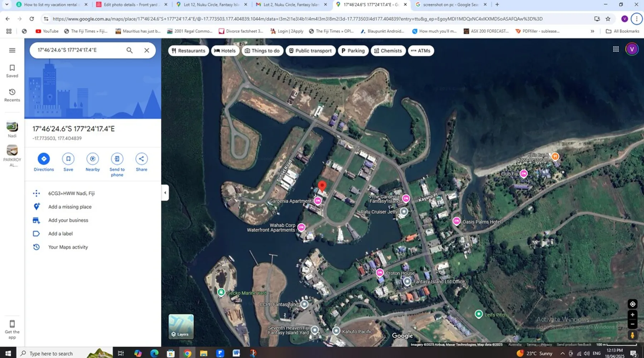Collapse the side panel with arrow
The width and height of the screenshot is (644, 358).
165,193
